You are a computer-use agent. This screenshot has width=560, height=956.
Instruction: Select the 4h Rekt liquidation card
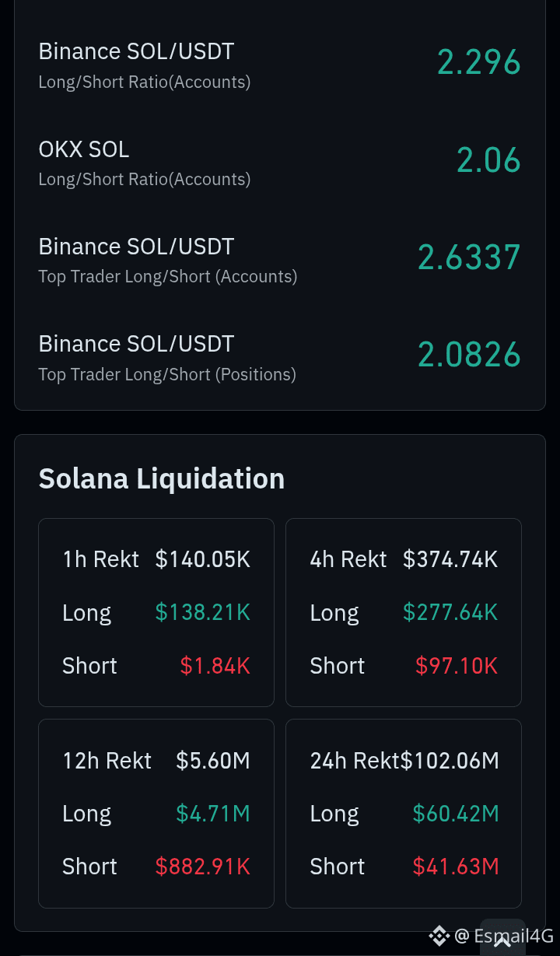pos(404,612)
